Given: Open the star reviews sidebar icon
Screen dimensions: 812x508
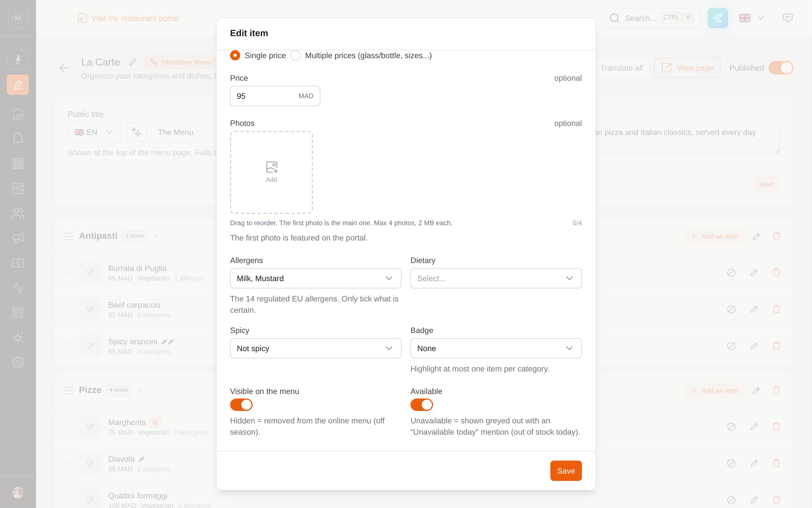Looking at the screenshot, I should tap(18, 338).
